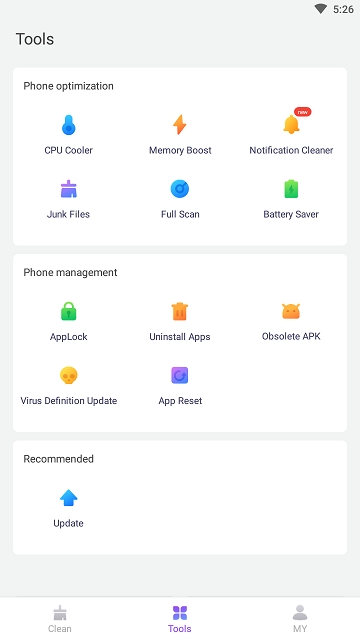
Task: Tap Virus Definition Update skull icon
Action: (69, 375)
